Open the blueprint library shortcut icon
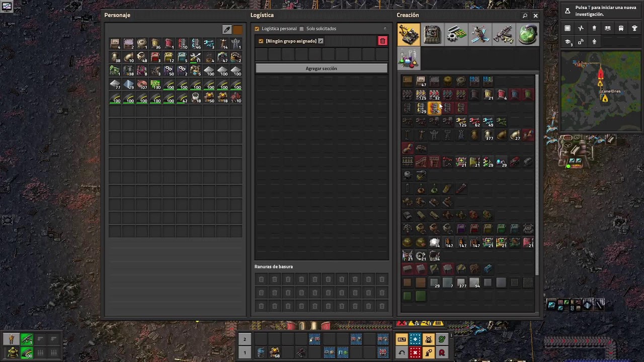Image resolution: width=644 pixels, height=362 pixels. pos(568,28)
